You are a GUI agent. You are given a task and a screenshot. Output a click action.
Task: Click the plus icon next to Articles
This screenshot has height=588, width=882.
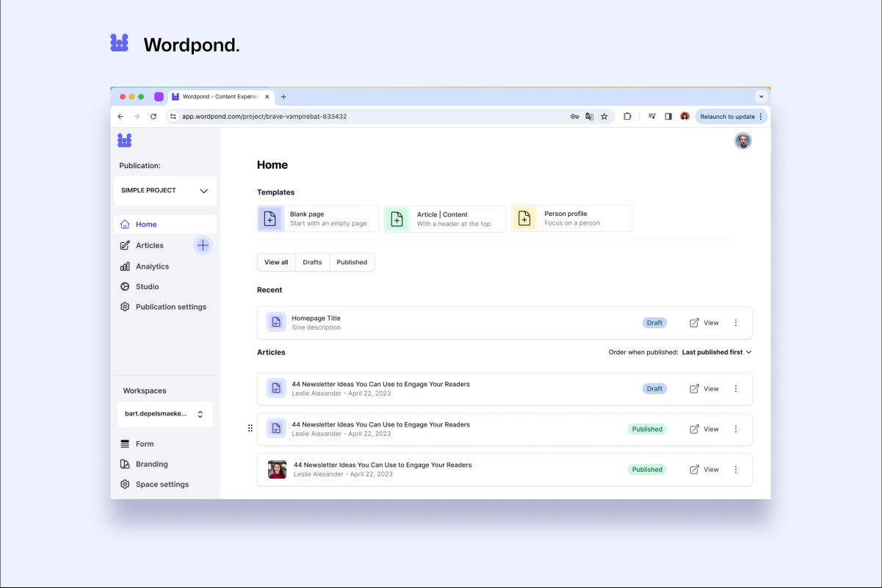click(203, 245)
